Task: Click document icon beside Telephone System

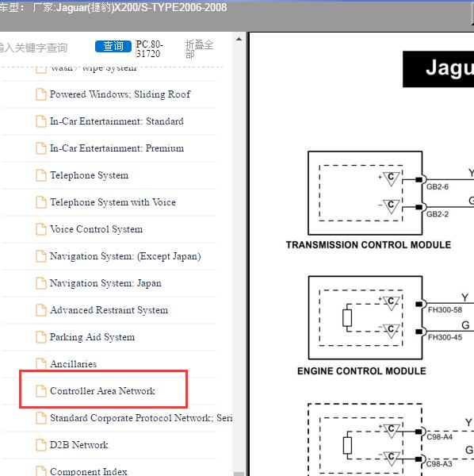Action: 41,175
